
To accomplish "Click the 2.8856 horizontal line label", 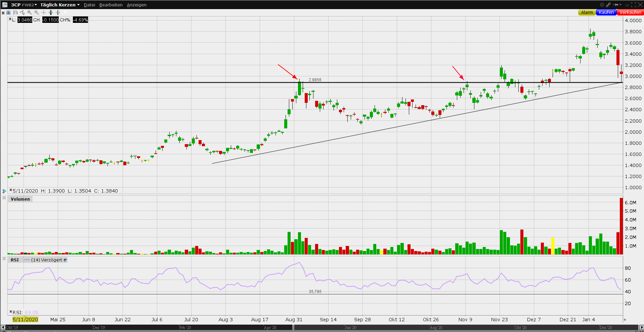I will tap(315, 80).
